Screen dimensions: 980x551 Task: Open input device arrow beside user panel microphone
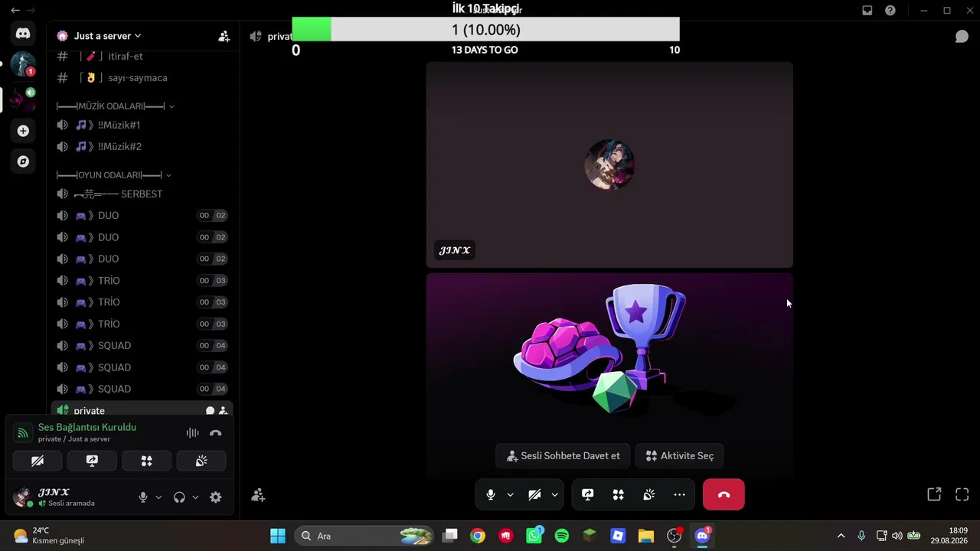click(x=158, y=497)
